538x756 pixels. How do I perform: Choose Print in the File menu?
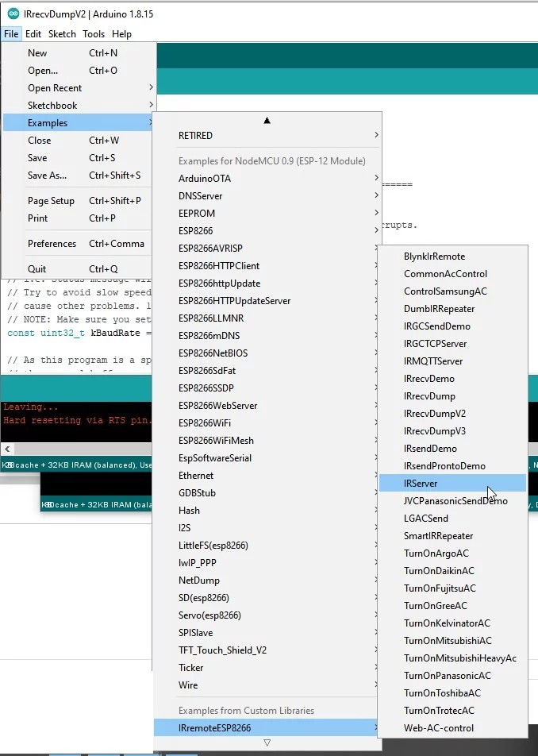click(x=78, y=218)
